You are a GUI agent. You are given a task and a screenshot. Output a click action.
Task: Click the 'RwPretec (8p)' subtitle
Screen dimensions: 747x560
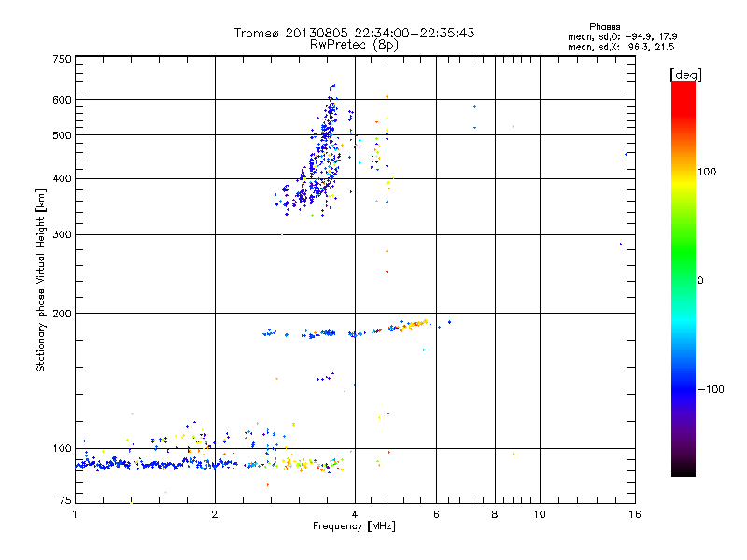click(354, 45)
